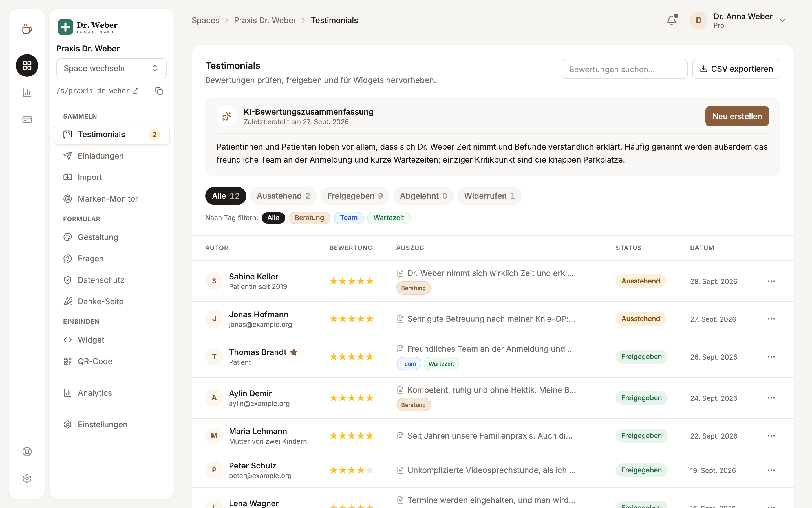
Task: Open Gestaltung form settings
Action: click(111, 237)
